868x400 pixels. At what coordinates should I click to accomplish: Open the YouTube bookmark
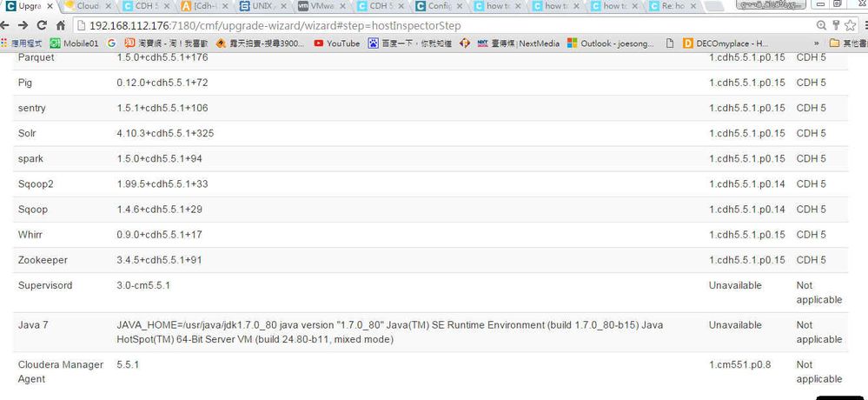point(336,43)
